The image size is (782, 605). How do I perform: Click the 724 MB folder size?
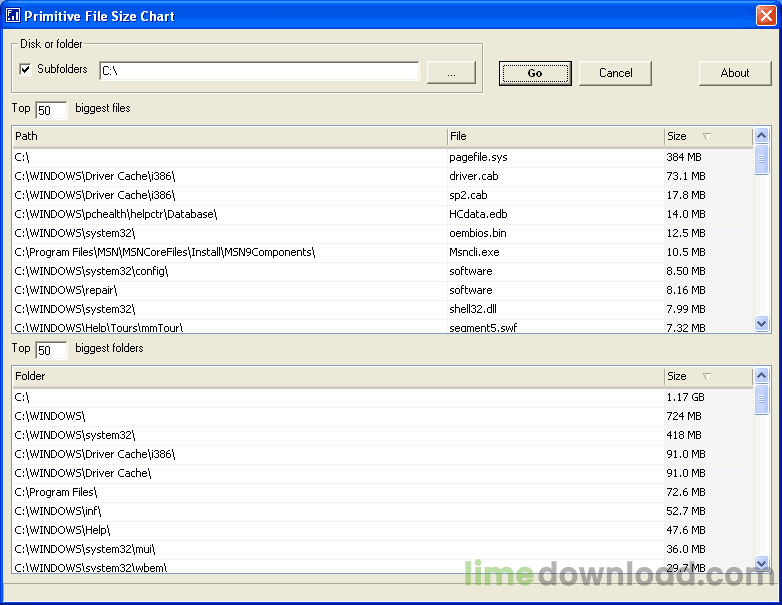(684, 416)
